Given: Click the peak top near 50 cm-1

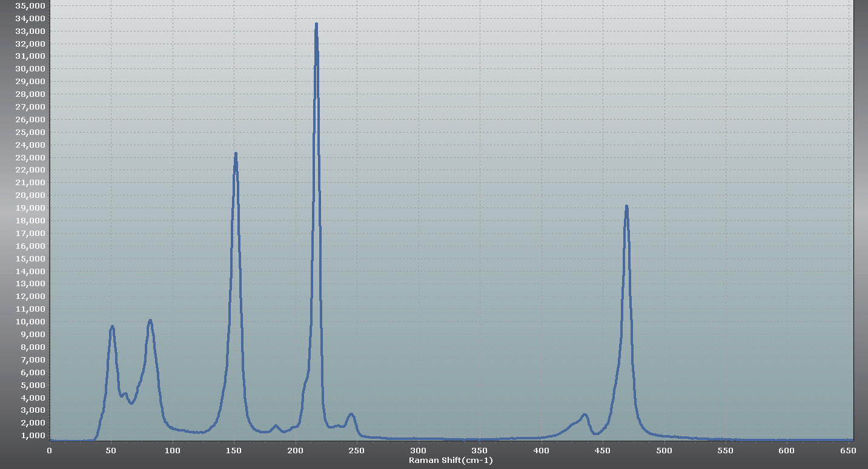Looking at the screenshot, I should (x=112, y=327).
